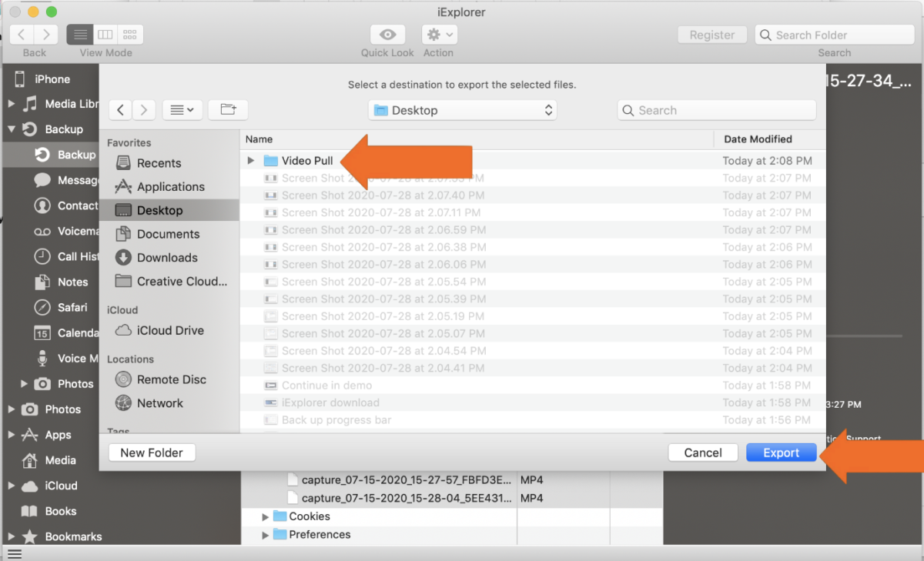The height and width of the screenshot is (561, 924).
Task: Switch to list view mode
Action: pos(79,34)
